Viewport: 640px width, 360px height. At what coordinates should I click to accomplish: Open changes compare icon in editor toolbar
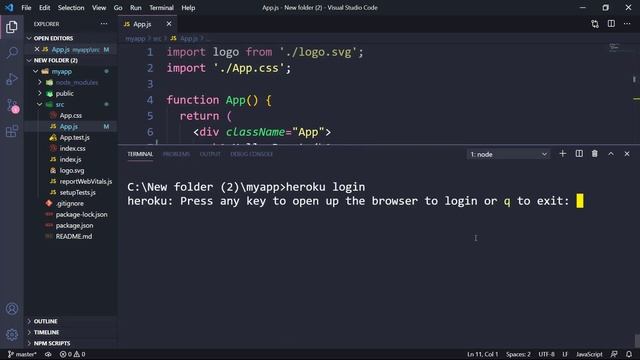[595, 24]
